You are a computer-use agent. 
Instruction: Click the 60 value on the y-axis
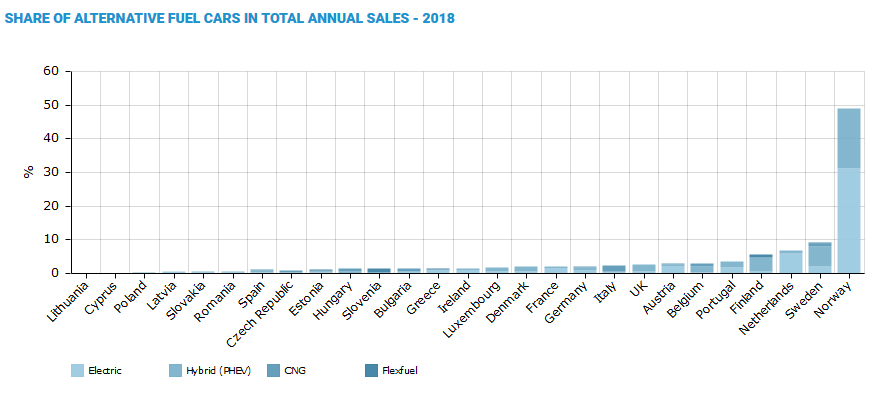pyautogui.click(x=50, y=71)
